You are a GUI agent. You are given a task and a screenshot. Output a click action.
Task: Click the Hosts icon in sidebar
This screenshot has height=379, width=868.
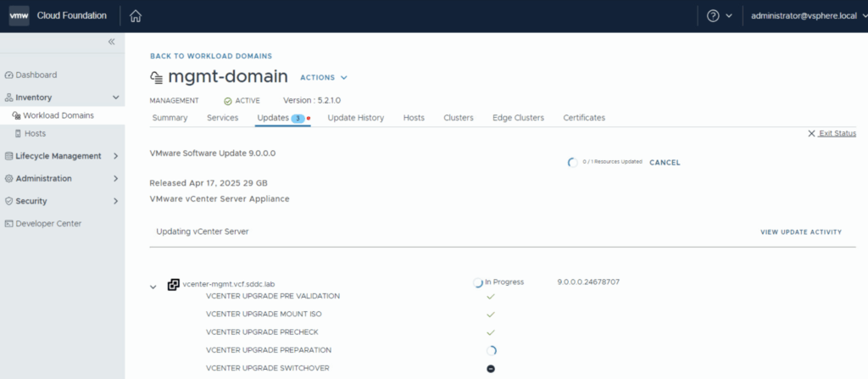tap(17, 134)
